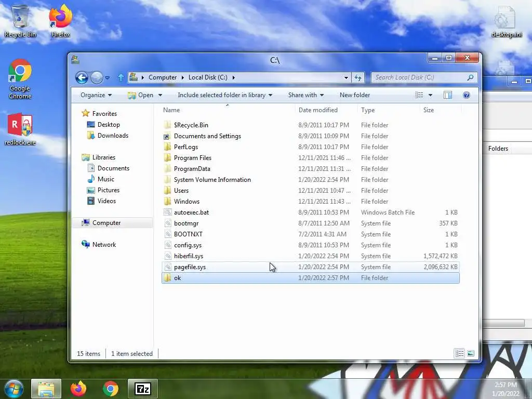Go up one folder level with the arrow
532x399 pixels.
(x=121, y=78)
